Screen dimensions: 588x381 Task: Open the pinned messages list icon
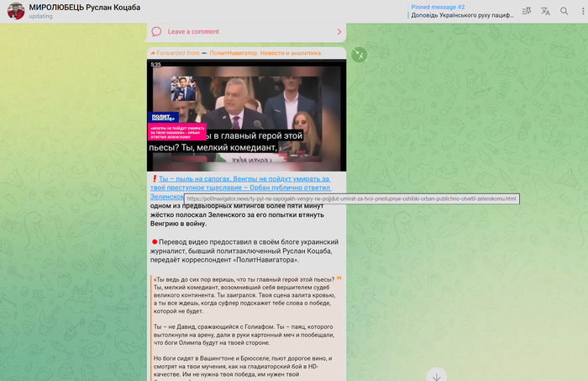click(x=527, y=11)
